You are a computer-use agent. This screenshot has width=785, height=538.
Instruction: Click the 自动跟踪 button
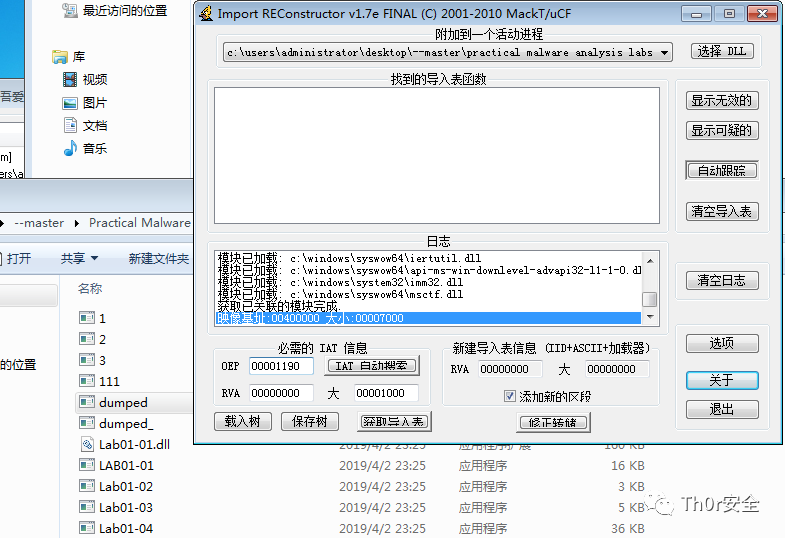(722, 171)
